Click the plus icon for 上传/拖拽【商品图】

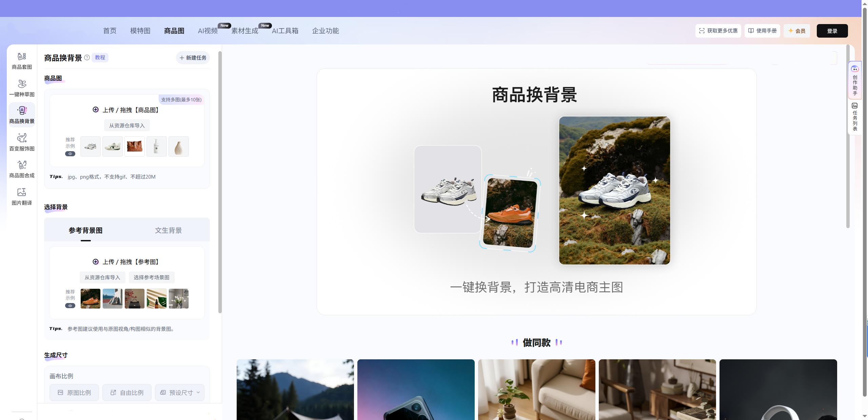coord(96,110)
